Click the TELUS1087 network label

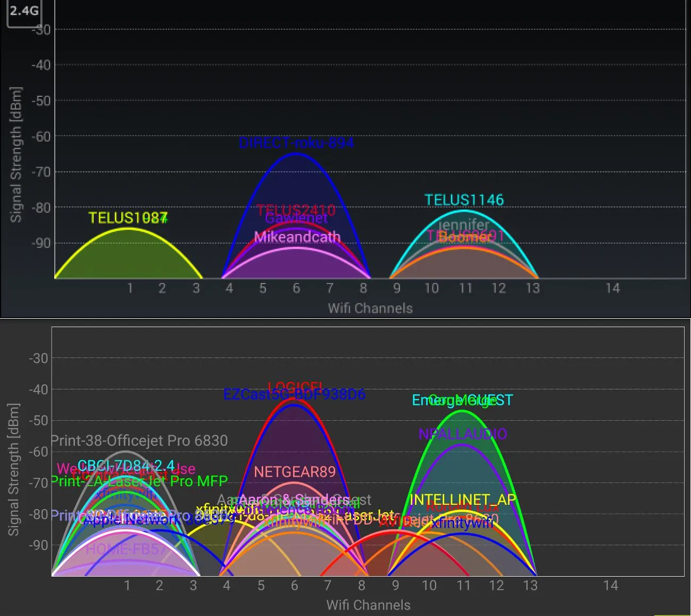click(x=128, y=218)
